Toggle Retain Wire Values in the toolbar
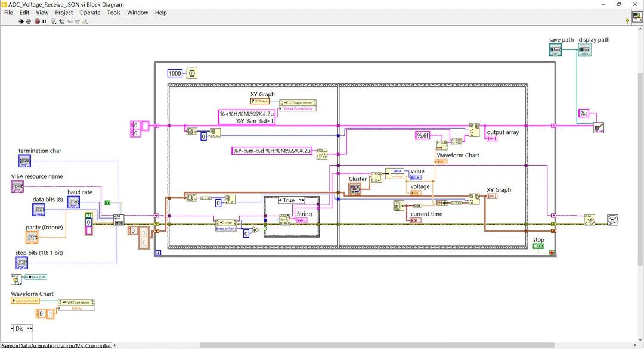The height and width of the screenshot is (349, 644). click(x=61, y=21)
